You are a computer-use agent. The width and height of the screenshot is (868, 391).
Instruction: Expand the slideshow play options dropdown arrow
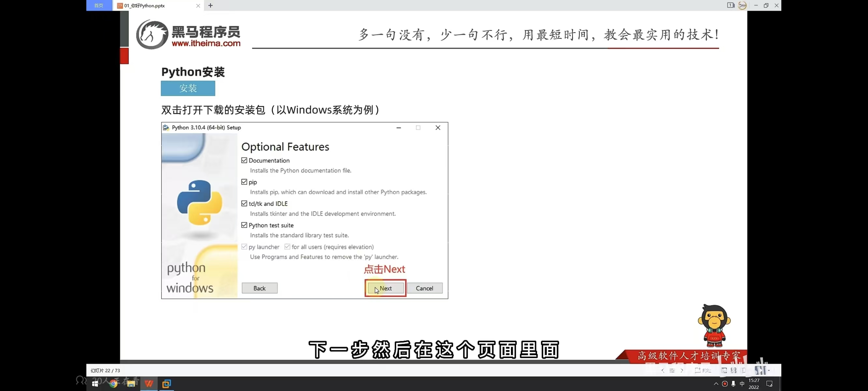click(x=769, y=370)
